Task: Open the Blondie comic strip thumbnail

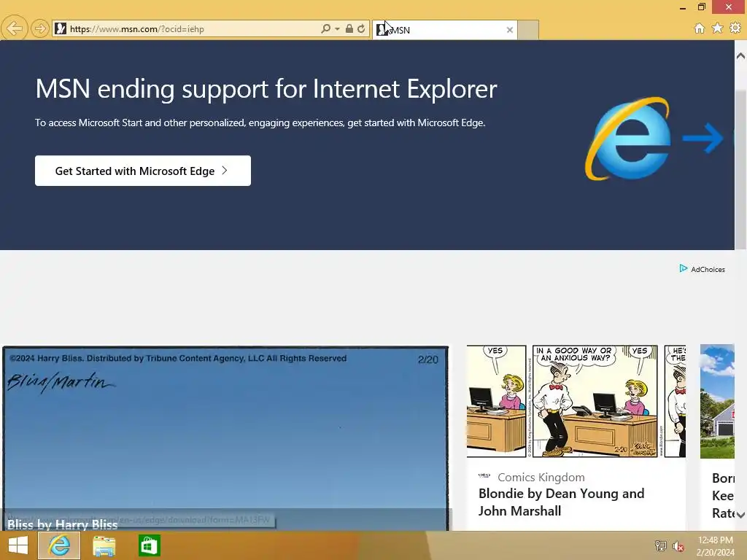Action: point(576,402)
